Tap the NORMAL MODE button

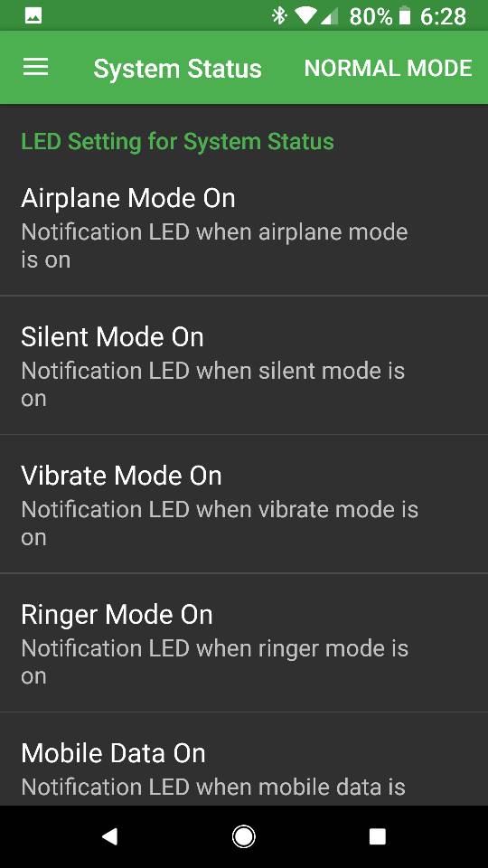point(388,68)
